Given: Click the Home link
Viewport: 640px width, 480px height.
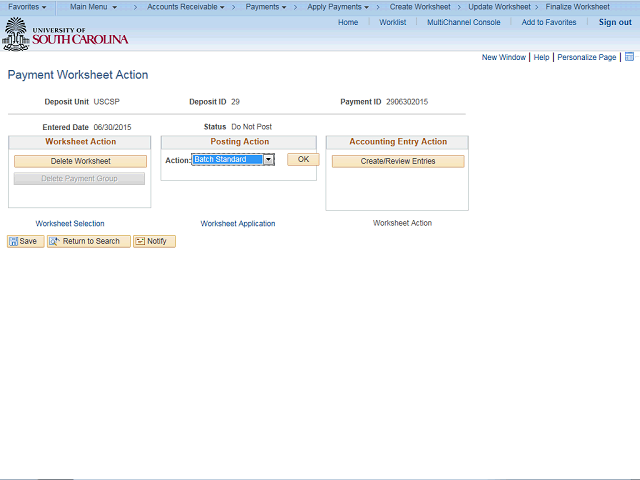Looking at the screenshot, I should click(348, 22).
